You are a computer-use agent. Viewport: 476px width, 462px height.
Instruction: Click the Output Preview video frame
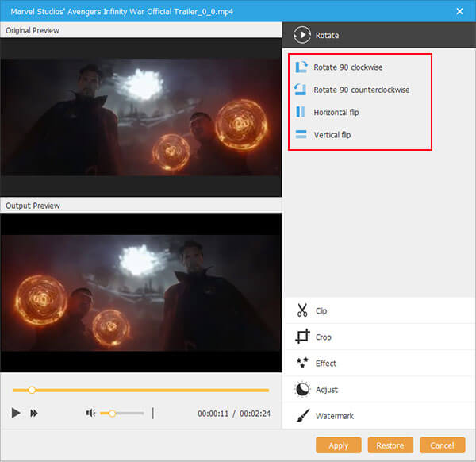(141, 293)
